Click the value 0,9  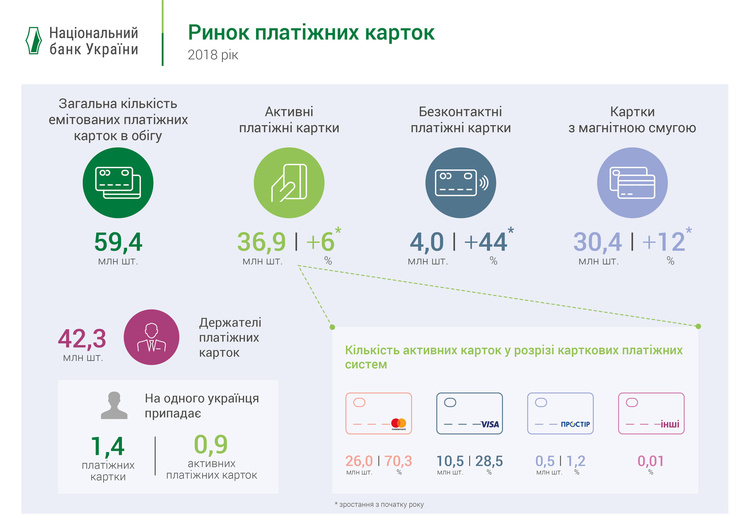pos(211,445)
